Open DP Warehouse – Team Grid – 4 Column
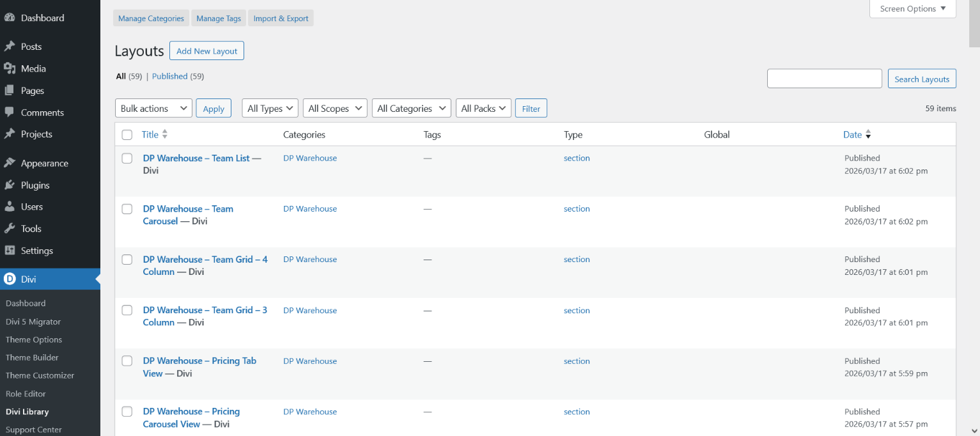 205,265
